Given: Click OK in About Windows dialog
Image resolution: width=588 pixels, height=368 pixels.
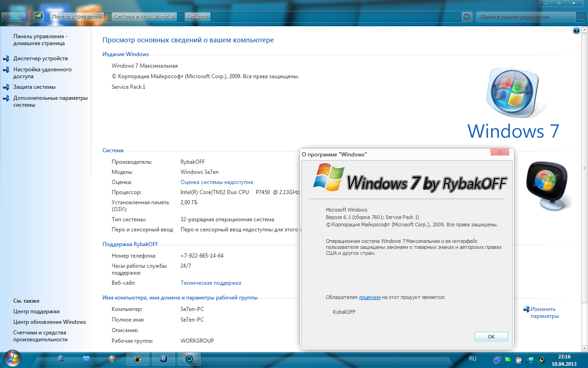Looking at the screenshot, I should (491, 337).
